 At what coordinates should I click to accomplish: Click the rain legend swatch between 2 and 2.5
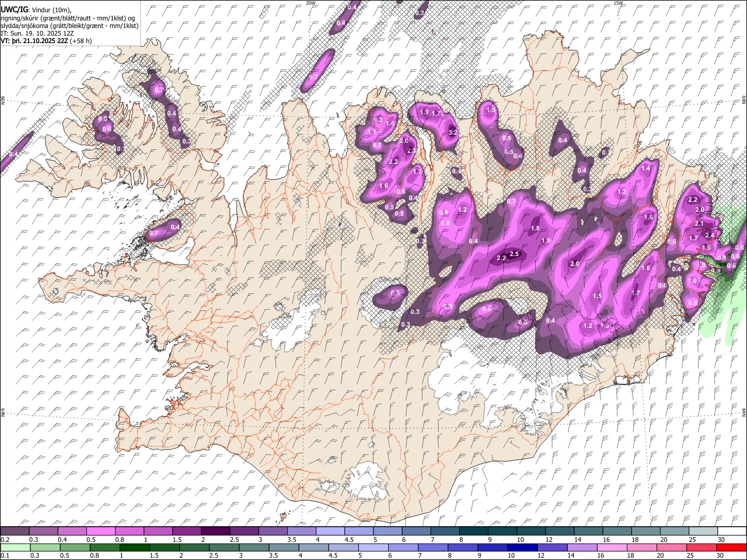point(194,547)
